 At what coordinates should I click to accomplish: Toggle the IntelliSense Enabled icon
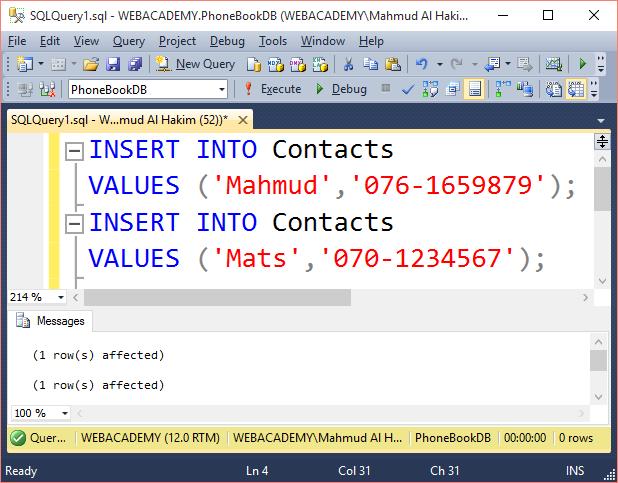(x=475, y=90)
